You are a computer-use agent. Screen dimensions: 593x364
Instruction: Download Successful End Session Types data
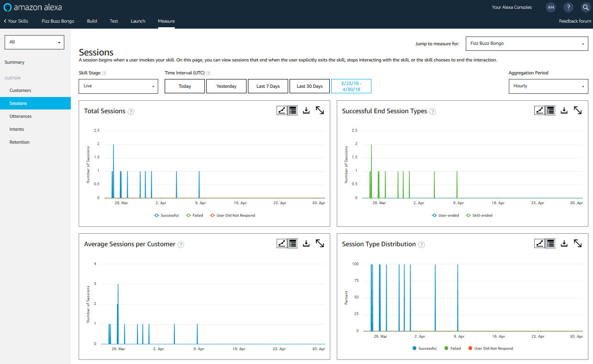click(x=564, y=110)
